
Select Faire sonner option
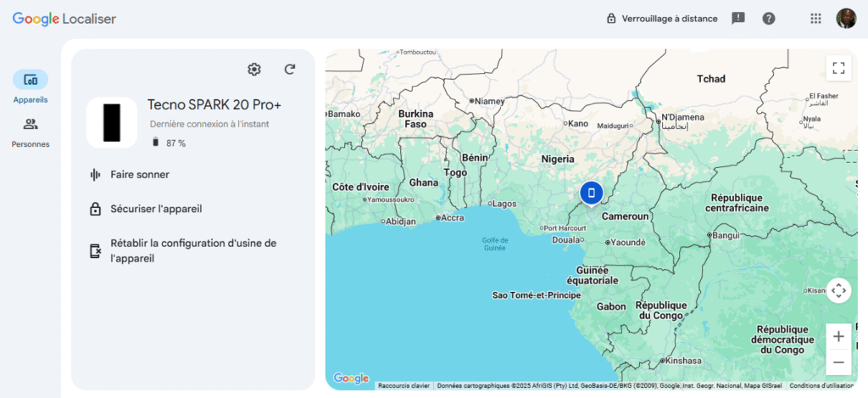coord(140,175)
